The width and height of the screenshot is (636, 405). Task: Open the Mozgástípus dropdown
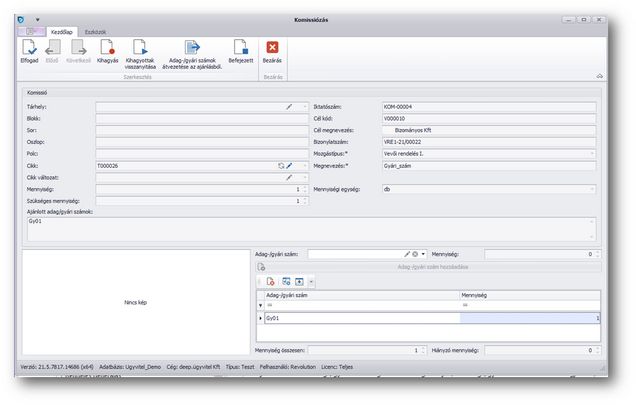(x=591, y=153)
